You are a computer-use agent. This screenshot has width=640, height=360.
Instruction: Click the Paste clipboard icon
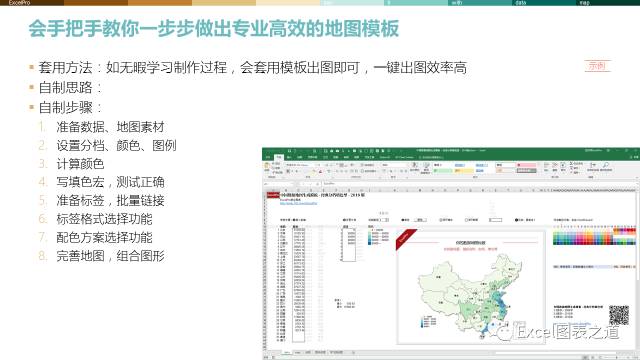267,166
